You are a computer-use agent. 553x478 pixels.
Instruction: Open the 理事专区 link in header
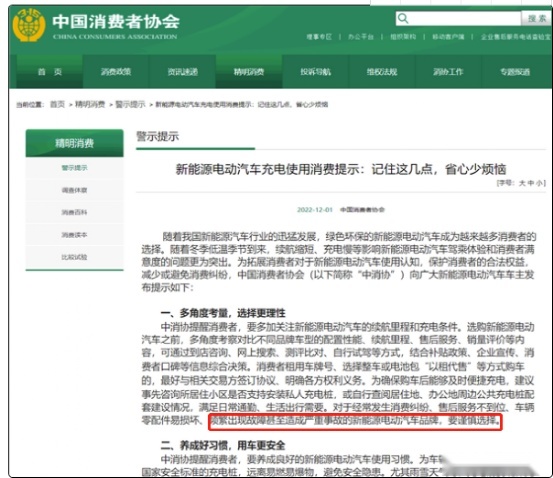click(319, 37)
